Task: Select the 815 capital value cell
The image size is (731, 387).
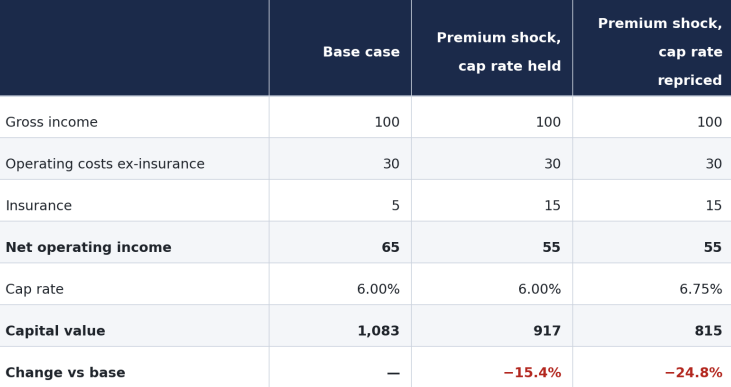Action: (x=708, y=331)
